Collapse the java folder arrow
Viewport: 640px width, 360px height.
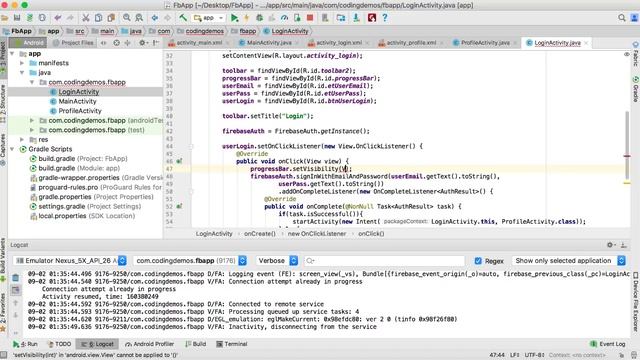coord(22,73)
